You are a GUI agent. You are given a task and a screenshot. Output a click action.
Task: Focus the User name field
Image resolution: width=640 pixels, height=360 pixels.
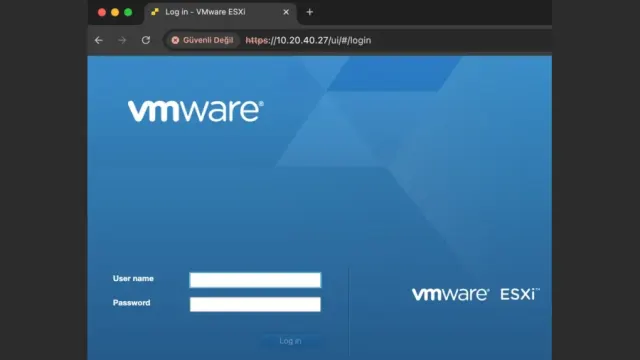[255, 280]
